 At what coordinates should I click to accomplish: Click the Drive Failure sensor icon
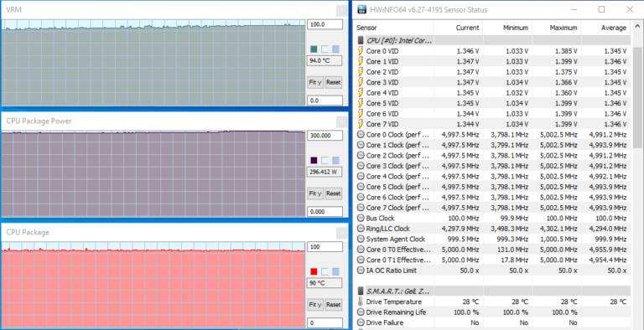tap(361, 322)
